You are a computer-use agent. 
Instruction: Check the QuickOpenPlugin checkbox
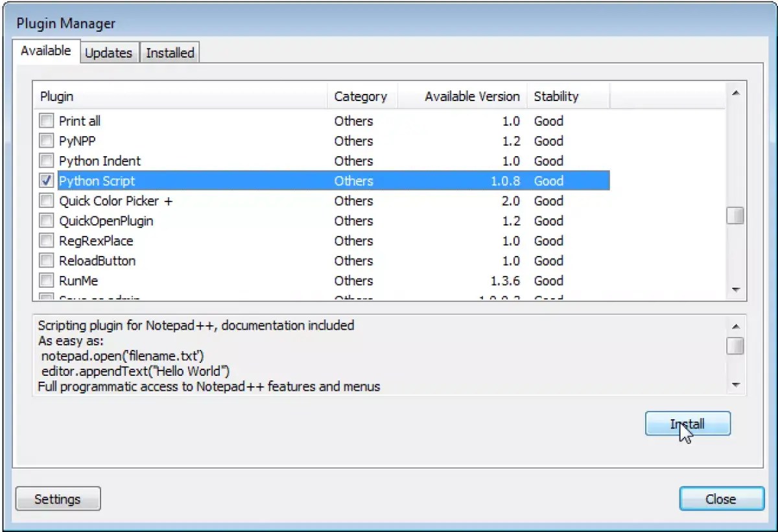click(x=46, y=221)
